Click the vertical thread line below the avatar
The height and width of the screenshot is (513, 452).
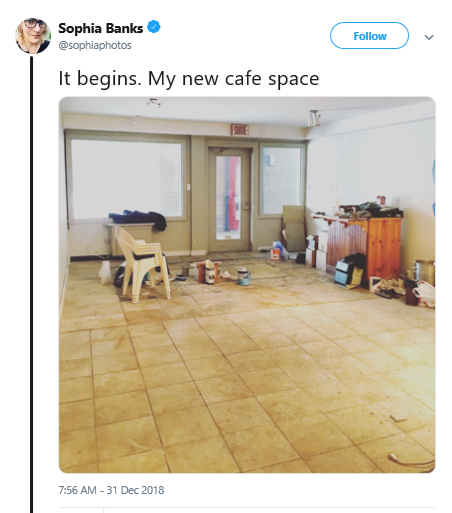click(32, 284)
